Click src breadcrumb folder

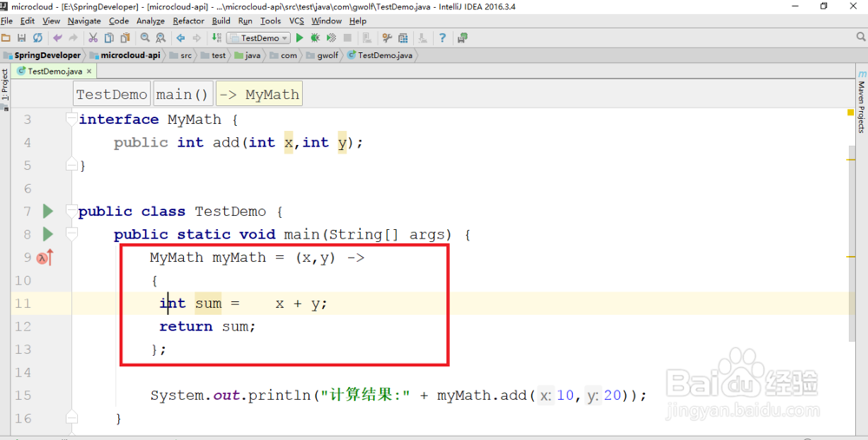tap(181, 56)
